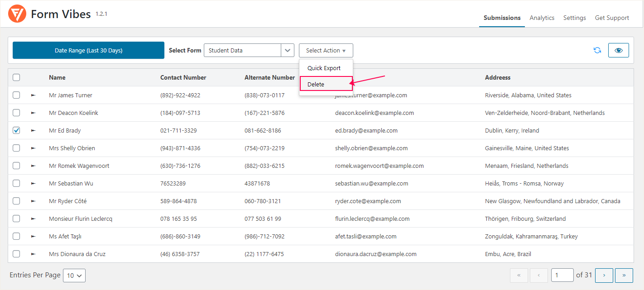644x290 pixels.
Task: Refresh the submissions list
Action: (597, 50)
